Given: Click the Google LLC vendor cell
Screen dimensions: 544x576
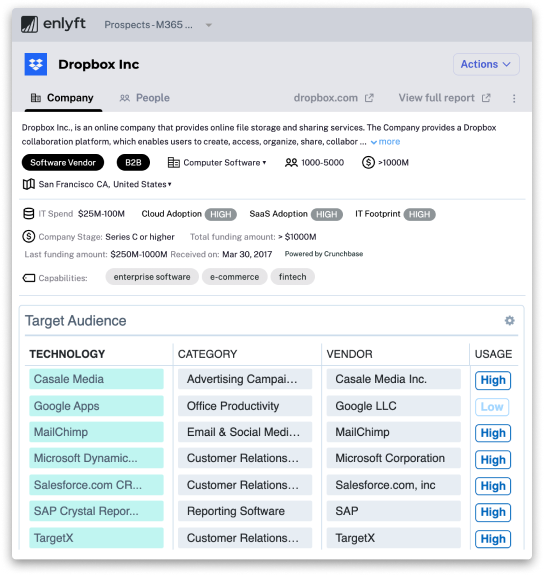Looking at the screenshot, I should [393, 406].
